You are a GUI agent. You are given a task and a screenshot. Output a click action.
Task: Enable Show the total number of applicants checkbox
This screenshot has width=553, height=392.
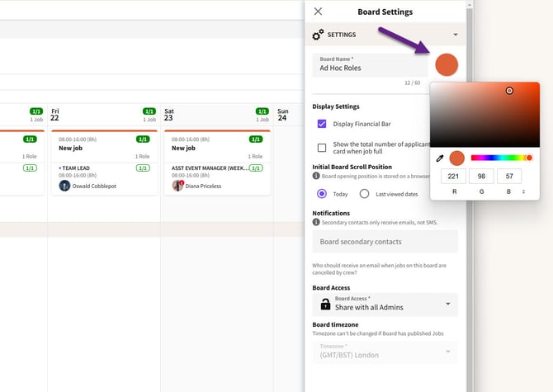tap(322, 148)
